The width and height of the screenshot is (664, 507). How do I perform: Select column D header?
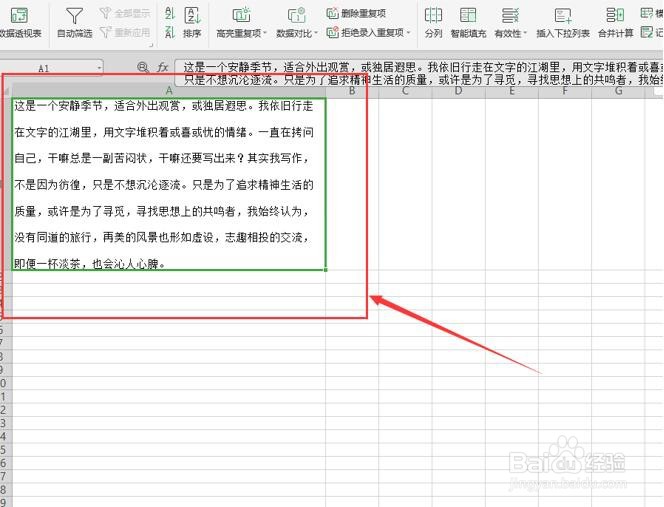point(458,91)
